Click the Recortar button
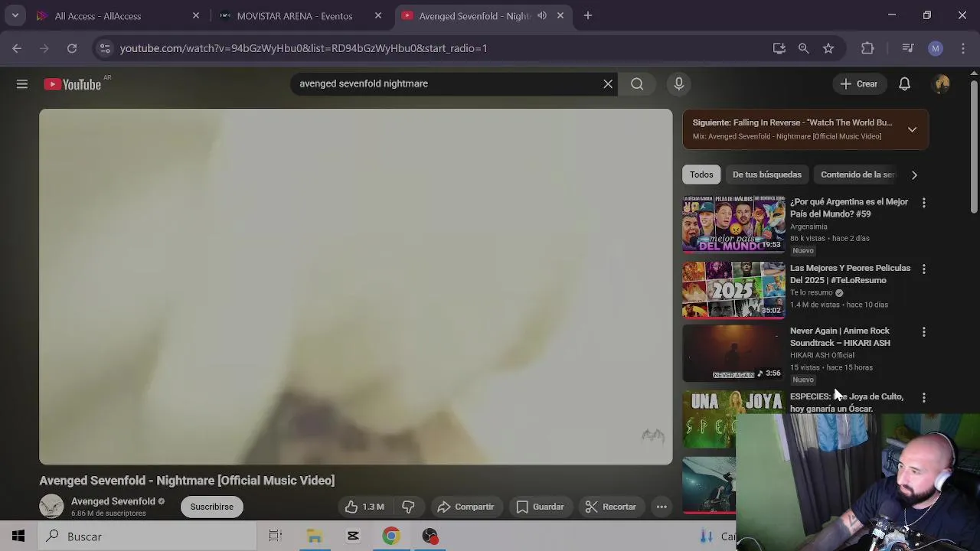 click(611, 507)
